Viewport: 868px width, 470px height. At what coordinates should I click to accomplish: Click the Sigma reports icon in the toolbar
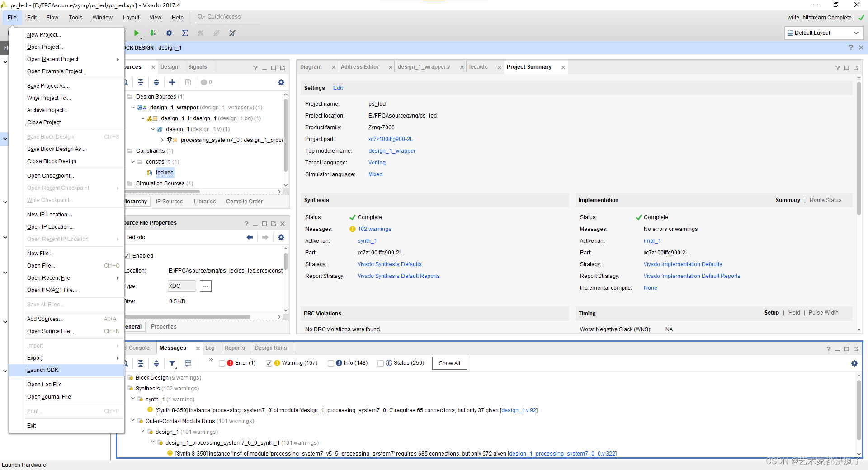[185, 33]
